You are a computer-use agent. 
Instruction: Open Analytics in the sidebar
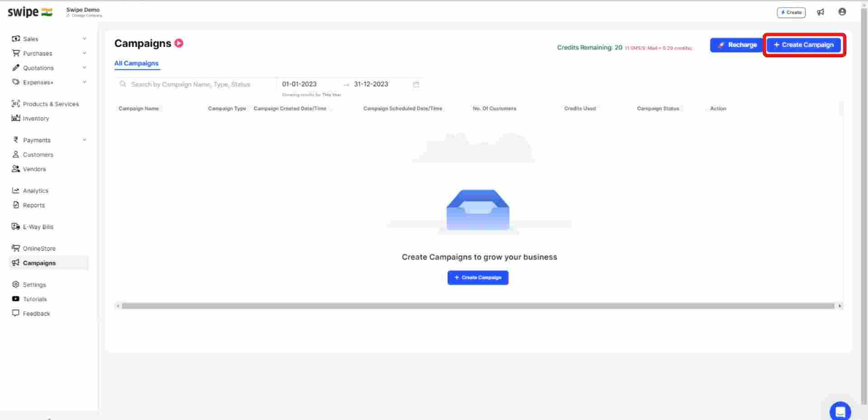point(36,191)
